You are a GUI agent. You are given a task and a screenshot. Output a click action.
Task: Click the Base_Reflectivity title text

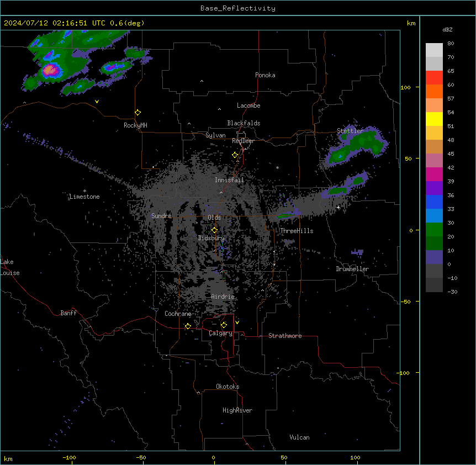238,8
